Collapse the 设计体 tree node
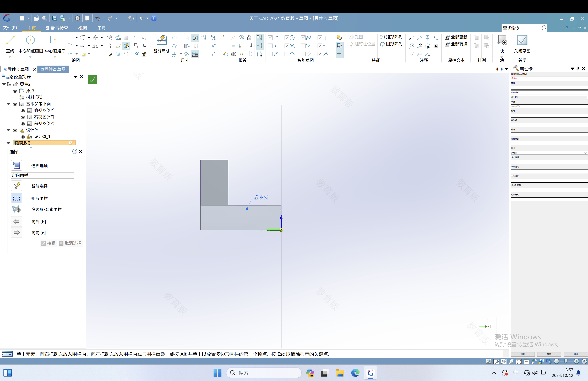Viewport: 588px width, 381px height. point(8,130)
